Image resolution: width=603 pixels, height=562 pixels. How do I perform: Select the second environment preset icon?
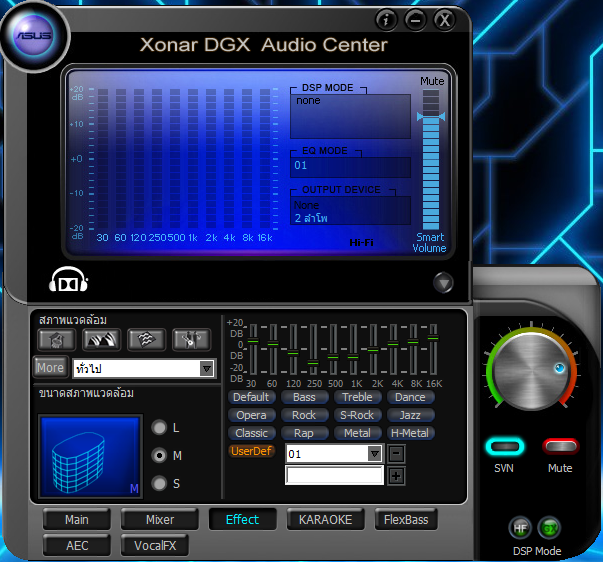pyautogui.click(x=102, y=340)
